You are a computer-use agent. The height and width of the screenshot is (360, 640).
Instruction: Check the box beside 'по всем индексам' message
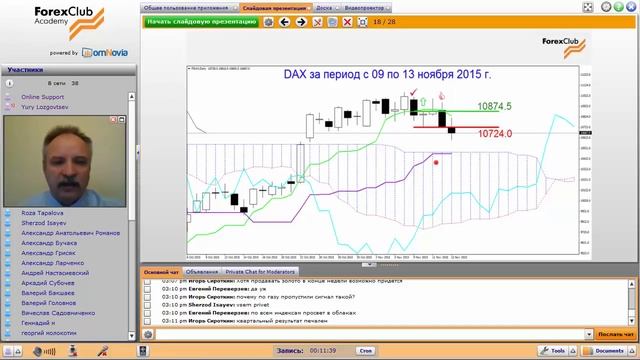click(147, 313)
